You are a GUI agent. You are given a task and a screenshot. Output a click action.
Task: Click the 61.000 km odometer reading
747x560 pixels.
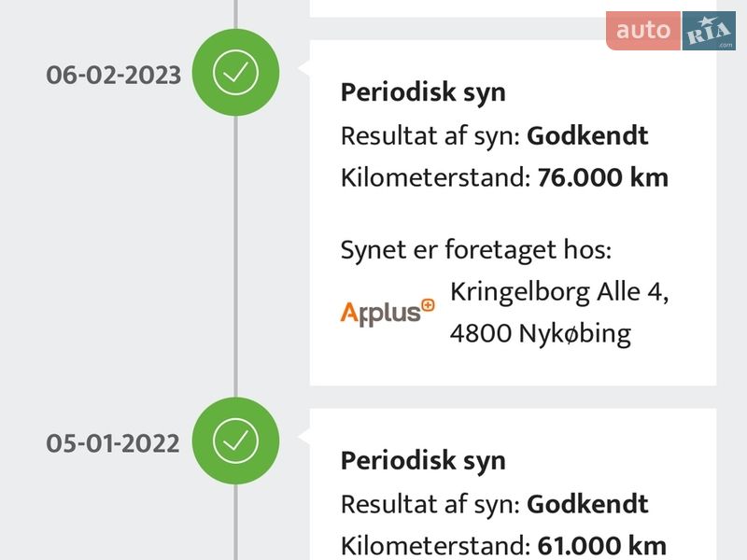point(602,545)
